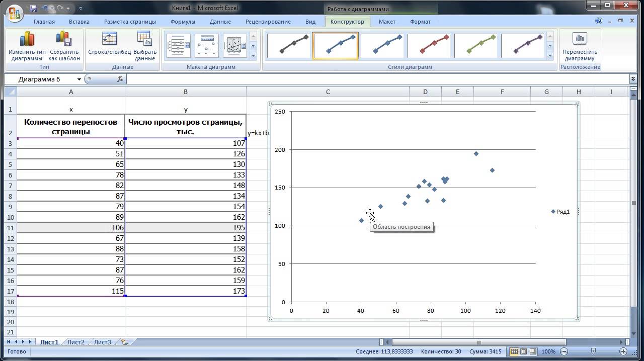
Task: Click the zoom out minus button
Action: (564, 351)
